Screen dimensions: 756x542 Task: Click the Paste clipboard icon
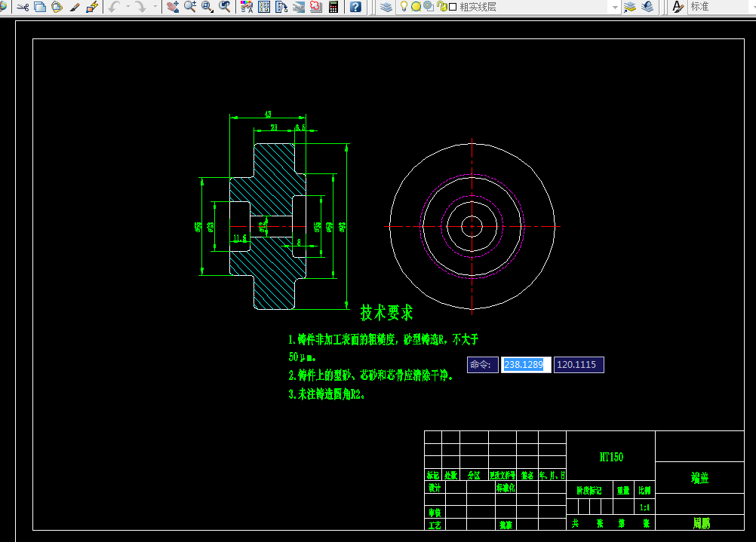click(57, 7)
